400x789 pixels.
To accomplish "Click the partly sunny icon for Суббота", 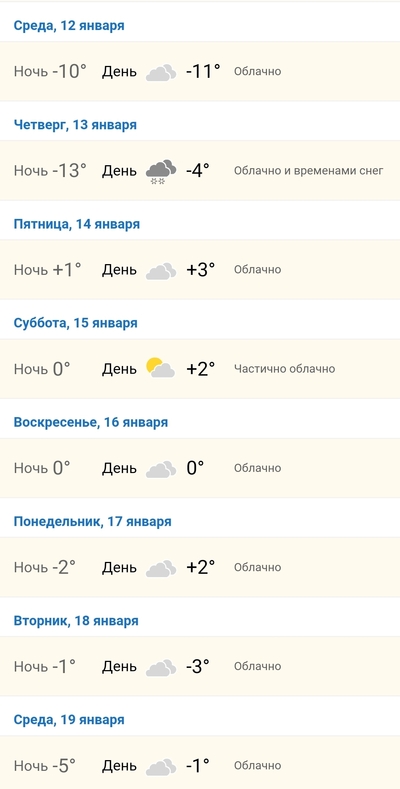I will (x=161, y=368).
